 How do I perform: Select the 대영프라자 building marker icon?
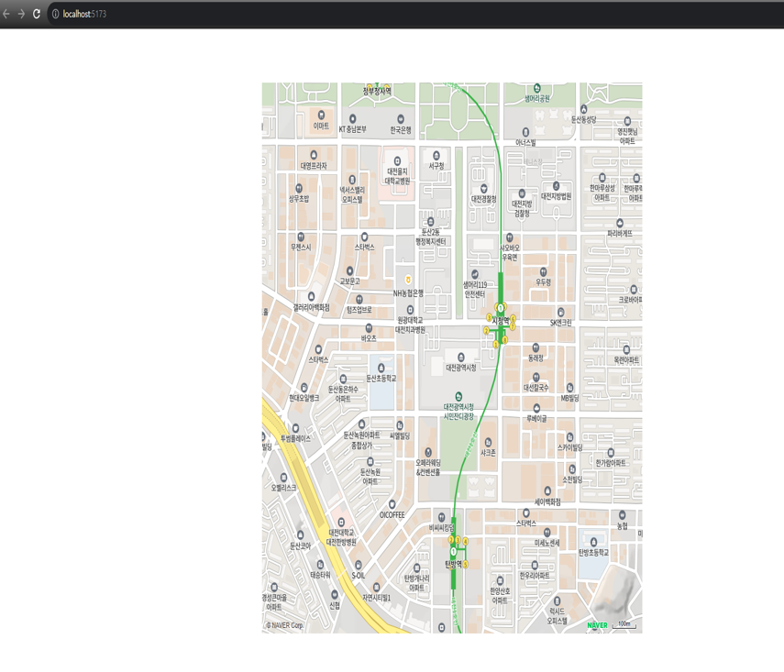pos(314,155)
